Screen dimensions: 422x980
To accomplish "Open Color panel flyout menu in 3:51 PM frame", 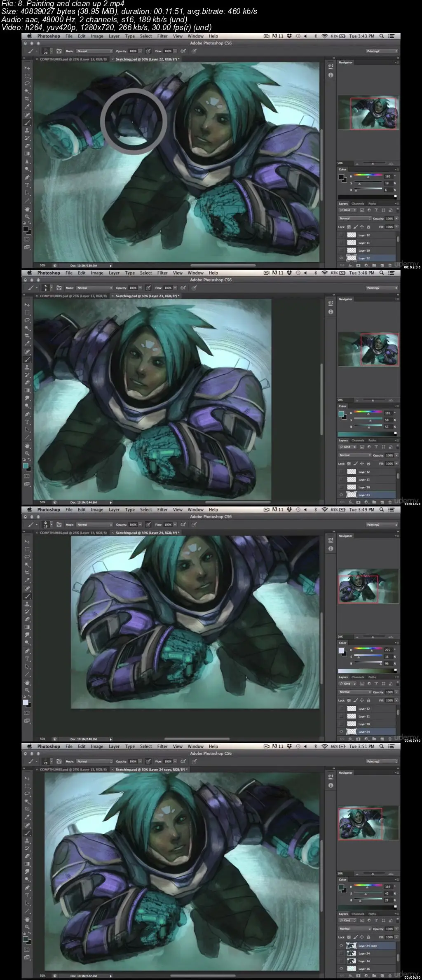I will (397, 880).
